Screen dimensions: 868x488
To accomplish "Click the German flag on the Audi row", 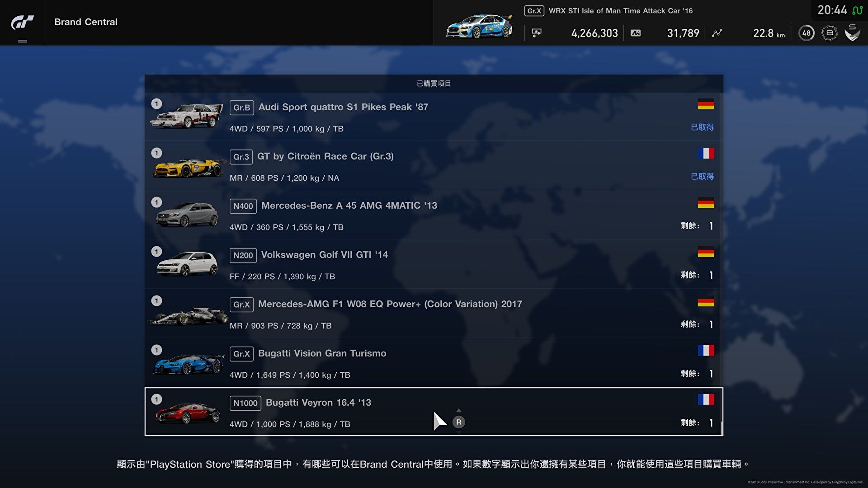I will point(706,104).
